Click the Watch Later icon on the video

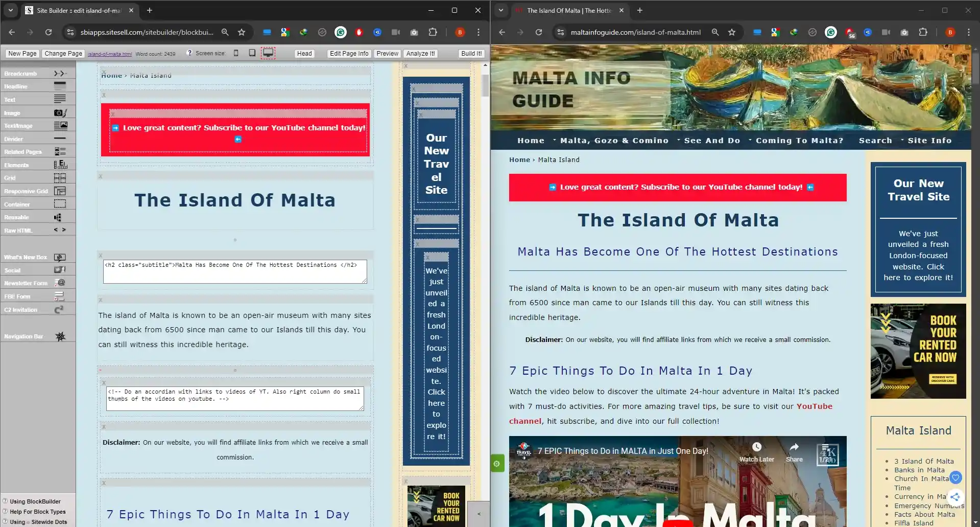(x=756, y=446)
